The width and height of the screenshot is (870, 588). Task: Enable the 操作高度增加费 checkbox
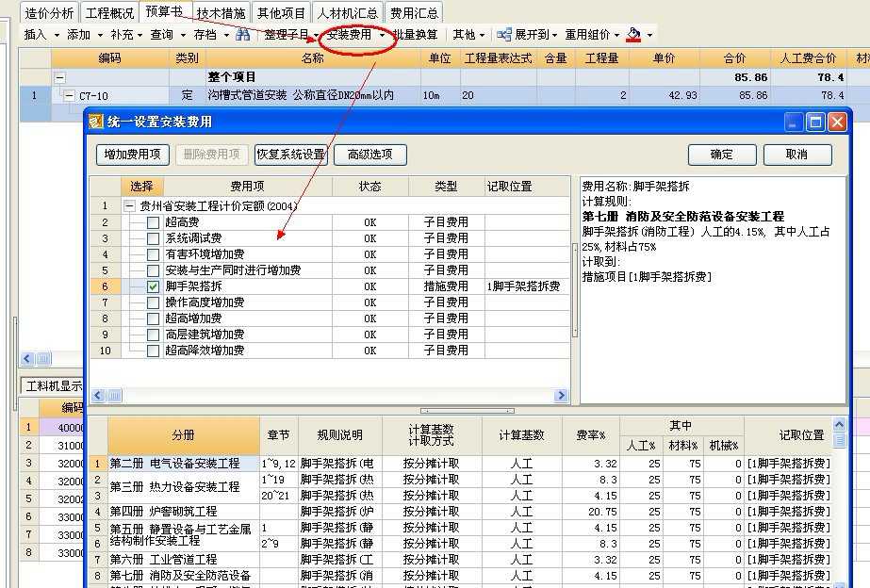(x=153, y=302)
